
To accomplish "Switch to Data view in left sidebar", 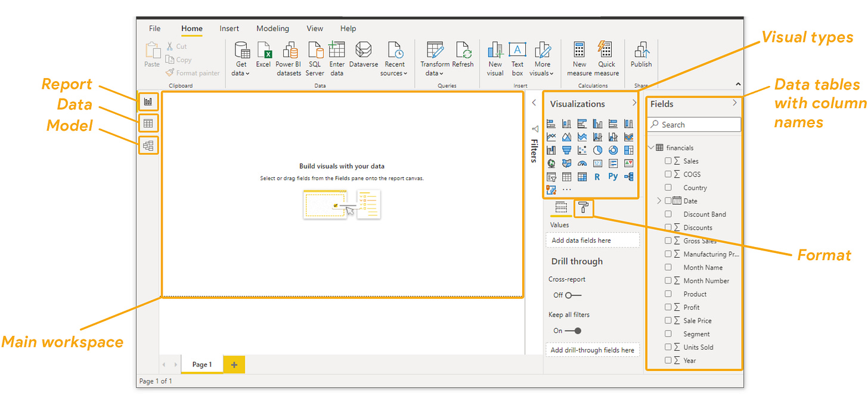I will click(x=148, y=124).
